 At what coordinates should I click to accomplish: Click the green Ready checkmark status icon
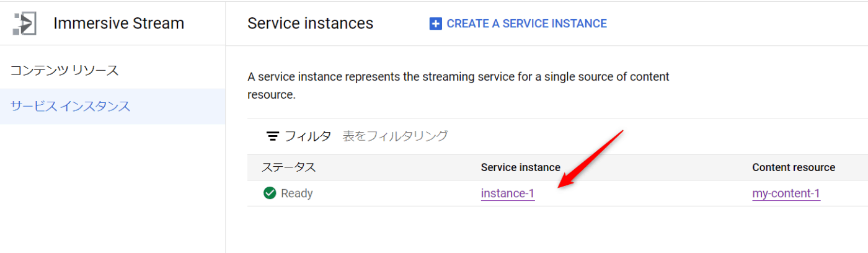(270, 193)
